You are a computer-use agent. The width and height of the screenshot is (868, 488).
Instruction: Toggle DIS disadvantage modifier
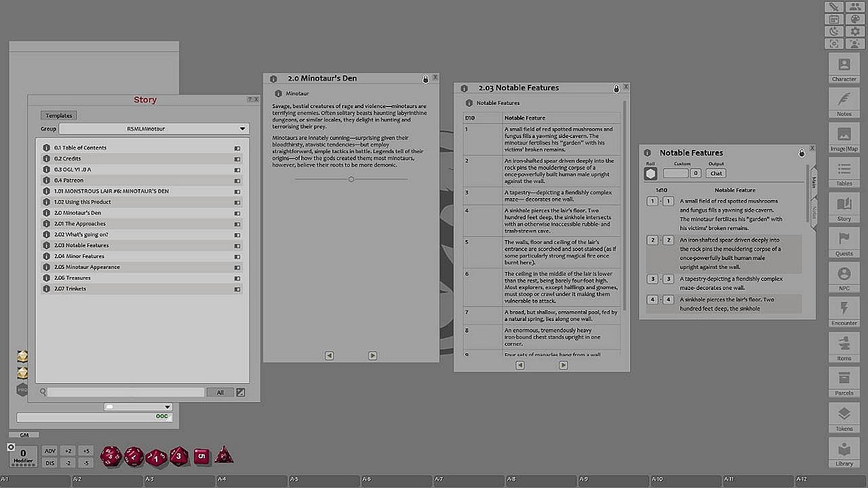tap(50, 463)
